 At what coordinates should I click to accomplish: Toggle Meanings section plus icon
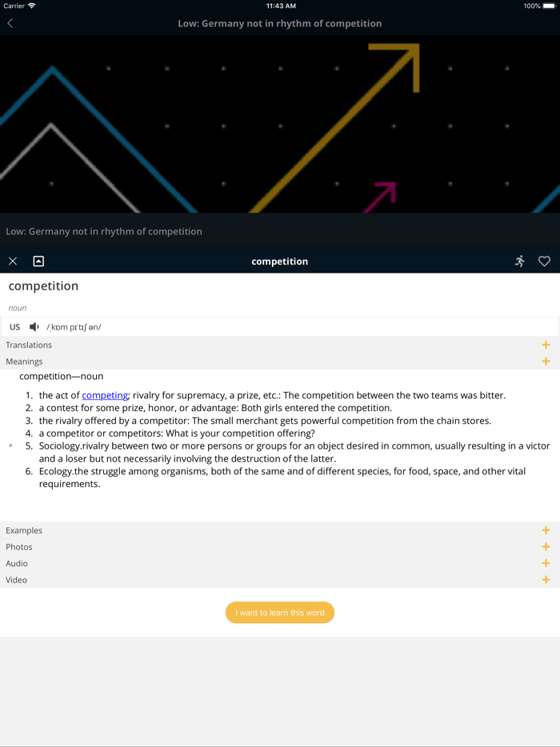point(546,362)
